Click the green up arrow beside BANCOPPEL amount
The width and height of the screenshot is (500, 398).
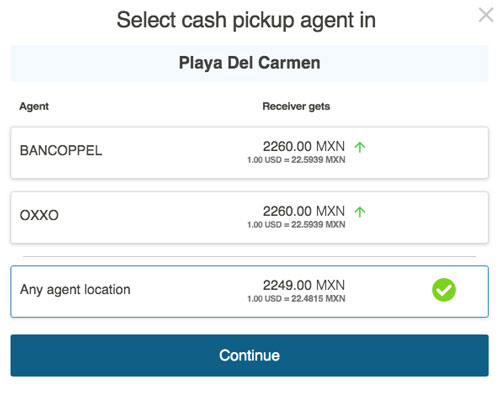click(360, 147)
